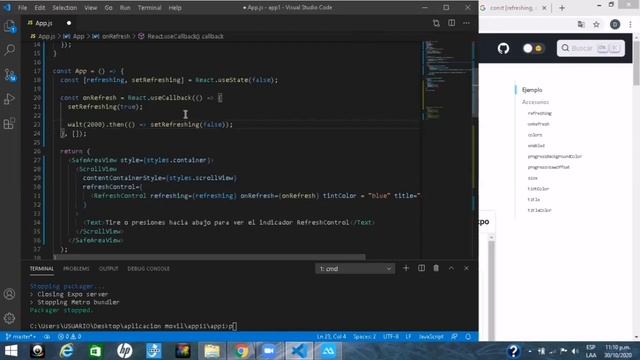Image resolution: width=640 pixels, height=360 pixels.
Task: Open the Accounts menu icon
Action: (x=9, y=294)
